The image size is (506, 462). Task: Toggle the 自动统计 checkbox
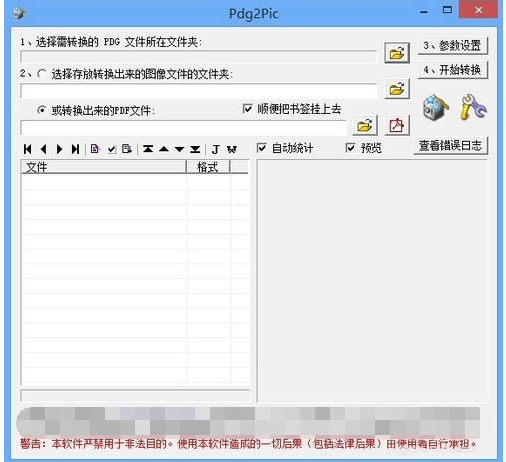pyautogui.click(x=262, y=148)
